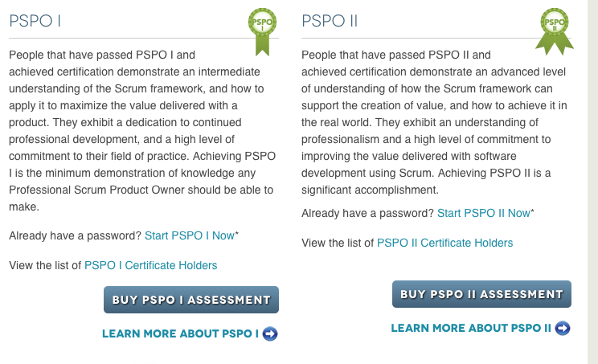The height and width of the screenshot is (364, 598).
Task: Click 'Already have a password?' under PSPO II
Action: coord(367,213)
